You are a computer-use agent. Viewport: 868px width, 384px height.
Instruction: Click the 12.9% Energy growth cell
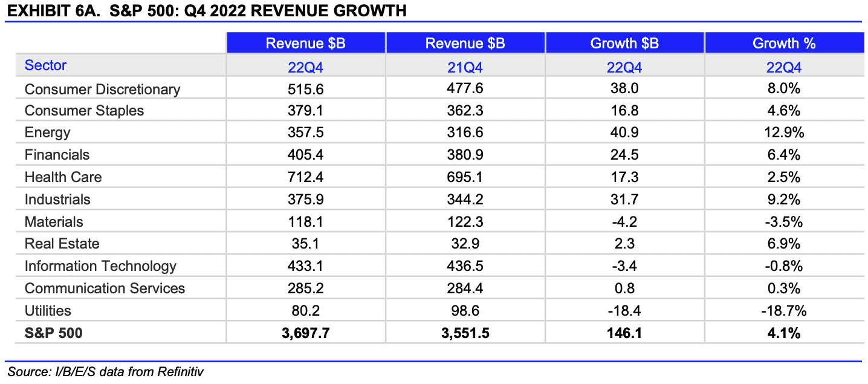click(784, 132)
